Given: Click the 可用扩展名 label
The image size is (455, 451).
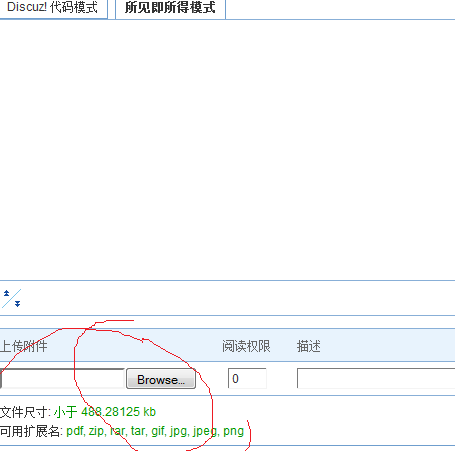Looking at the screenshot, I should pyautogui.click(x=31, y=431).
